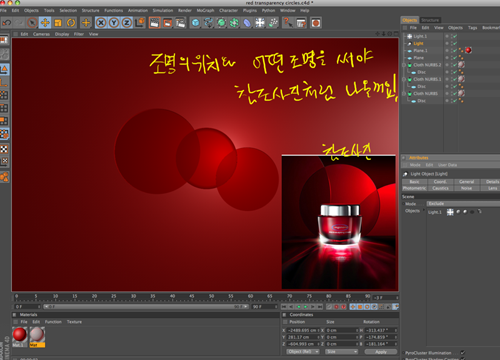Viewport: 500px width, 360px height.
Task: Toggle X axis lock
Action: pyautogui.click(x=101, y=23)
